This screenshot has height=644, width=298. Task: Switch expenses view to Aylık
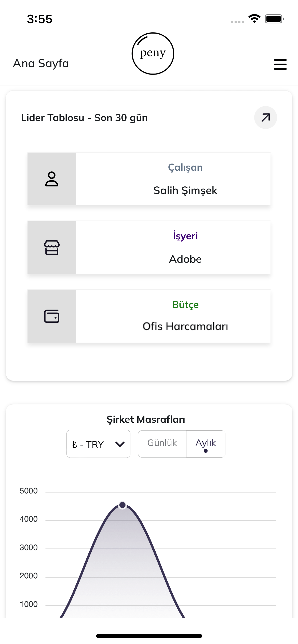(205, 443)
